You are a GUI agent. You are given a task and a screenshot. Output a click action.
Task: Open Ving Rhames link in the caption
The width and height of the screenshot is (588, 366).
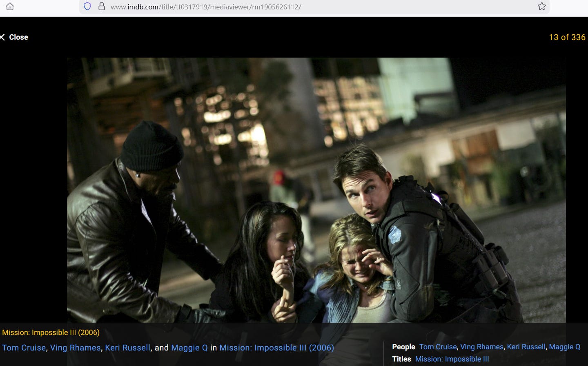click(x=75, y=348)
